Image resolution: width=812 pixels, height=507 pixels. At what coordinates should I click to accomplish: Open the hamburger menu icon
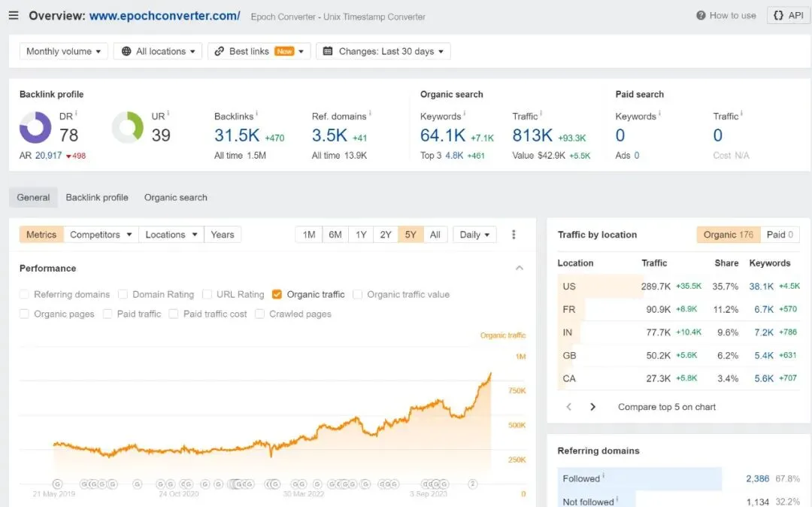[x=14, y=16]
